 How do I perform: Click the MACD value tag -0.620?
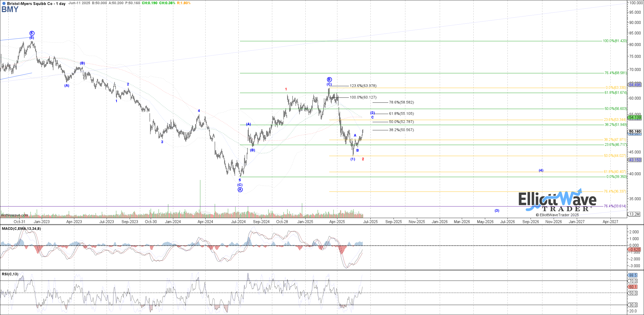pos(635,249)
